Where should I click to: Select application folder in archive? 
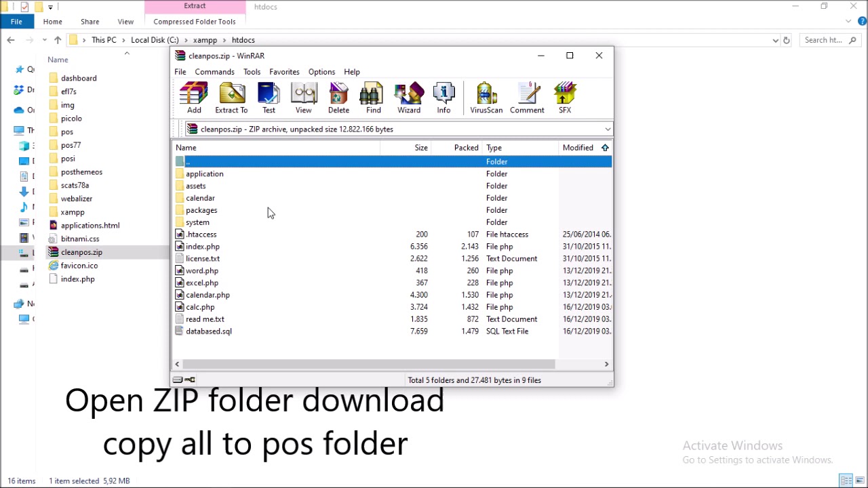204,174
